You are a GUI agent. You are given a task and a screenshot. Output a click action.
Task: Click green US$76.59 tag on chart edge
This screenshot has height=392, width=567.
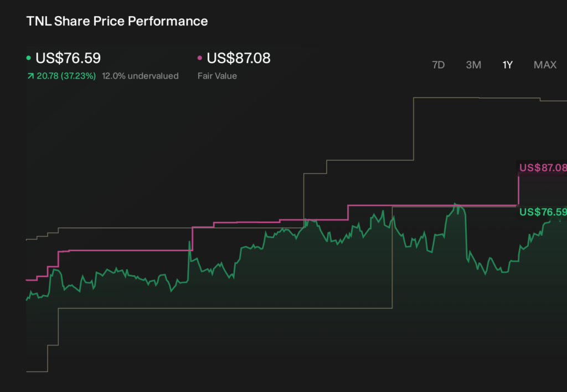(x=543, y=212)
